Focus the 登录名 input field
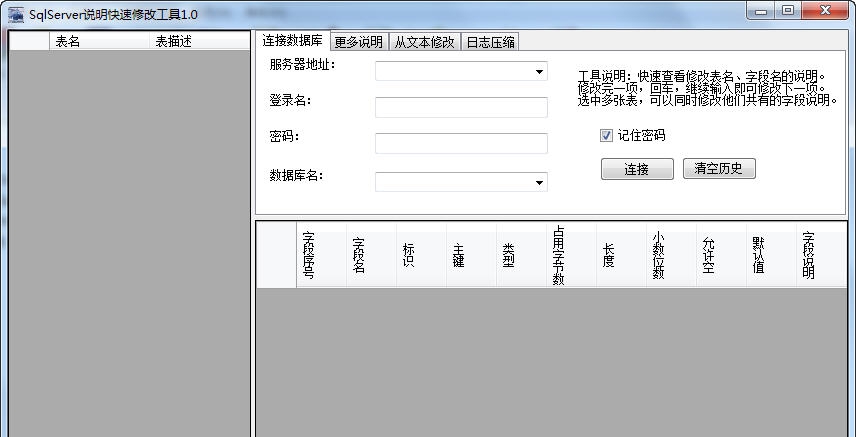856x437 pixels. click(x=461, y=107)
